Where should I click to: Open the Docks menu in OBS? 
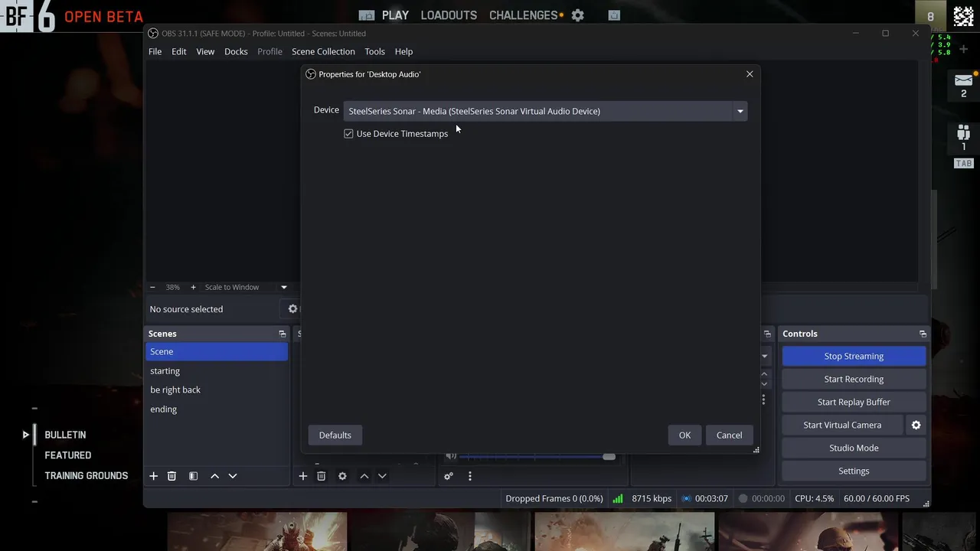pyautogui.click(x=236, y=51)
